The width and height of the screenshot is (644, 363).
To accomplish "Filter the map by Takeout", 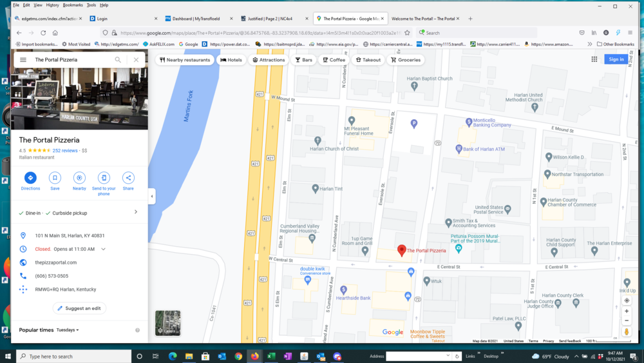I will pos(368,59).
